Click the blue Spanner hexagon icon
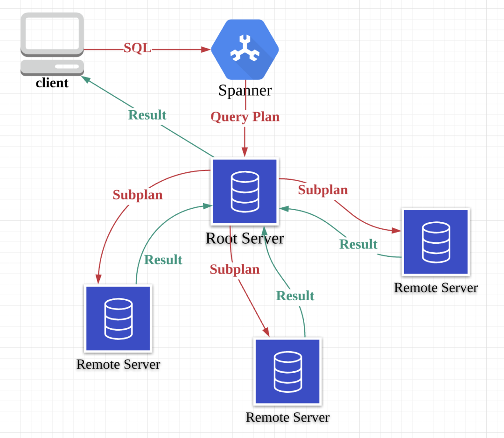 coord(245,49)
